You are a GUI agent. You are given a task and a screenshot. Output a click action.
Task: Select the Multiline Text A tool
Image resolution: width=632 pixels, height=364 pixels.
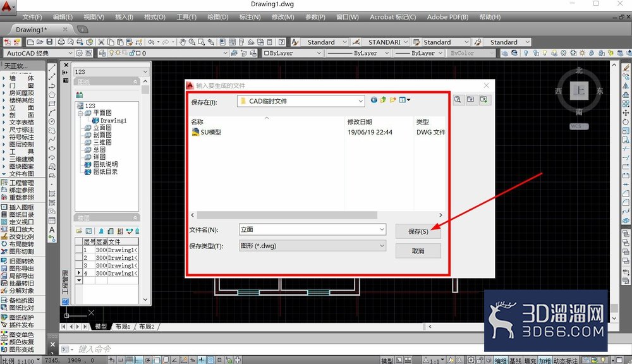pos(52,230)
